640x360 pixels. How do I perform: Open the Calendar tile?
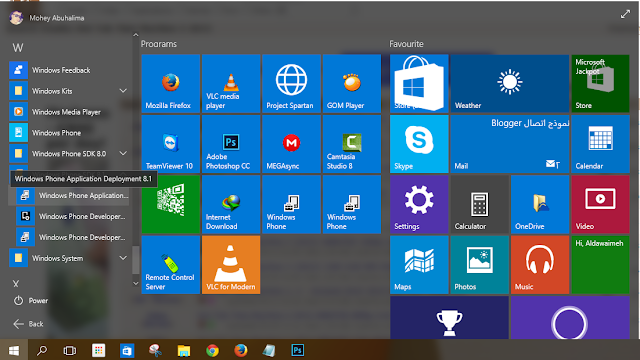point(600,144)
